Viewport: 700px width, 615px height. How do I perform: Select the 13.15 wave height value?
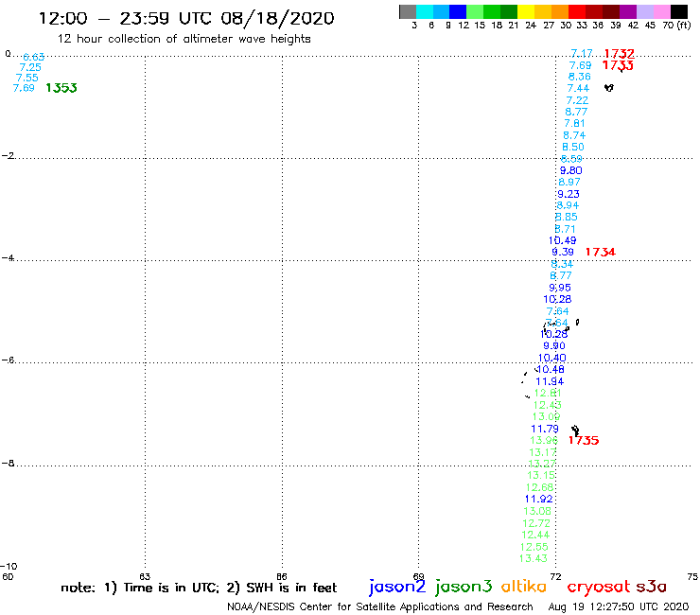(x=541, y=475)
